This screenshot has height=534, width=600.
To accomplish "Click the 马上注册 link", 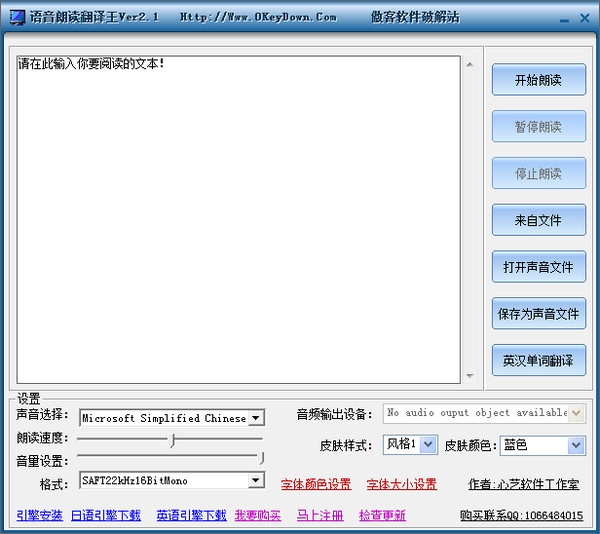I will tap(320, 515).
